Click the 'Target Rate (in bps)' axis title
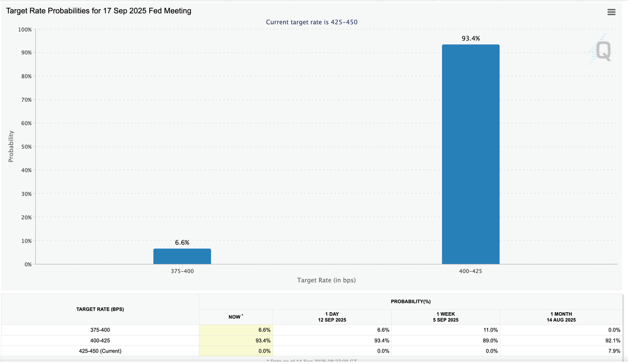This screenshot has height=364, width=628. 326,280
